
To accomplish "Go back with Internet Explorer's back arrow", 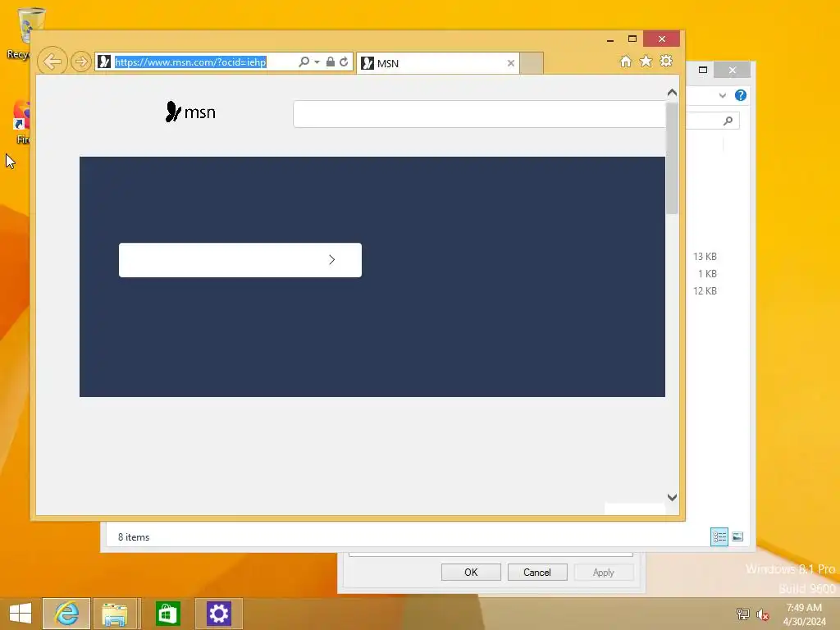I will 52,62.
